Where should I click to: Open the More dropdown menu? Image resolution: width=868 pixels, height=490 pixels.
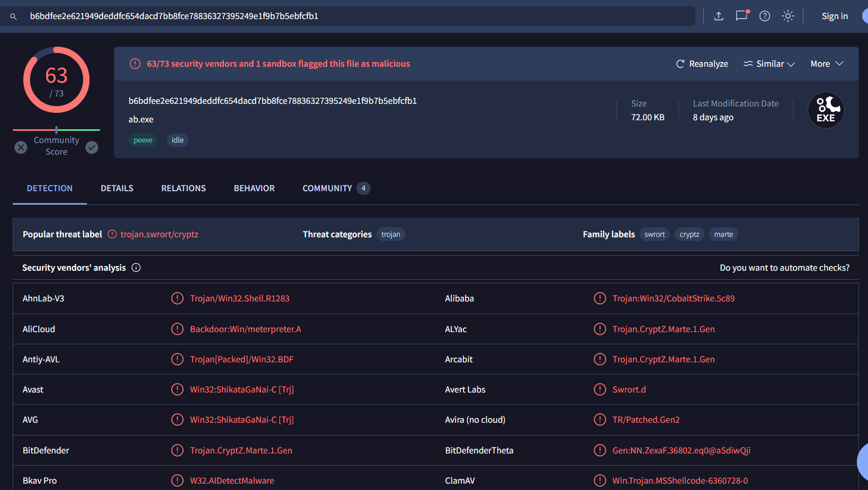coord(826,64)
